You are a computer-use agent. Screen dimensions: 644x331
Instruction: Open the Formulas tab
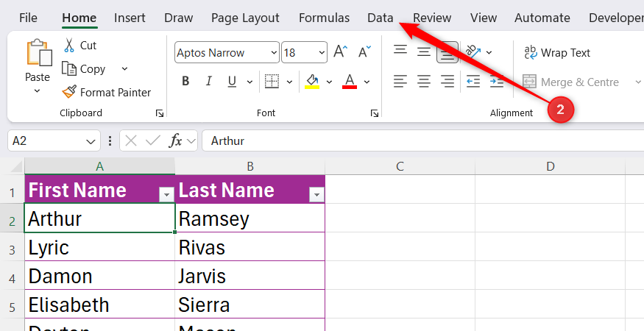click(324, 18)
